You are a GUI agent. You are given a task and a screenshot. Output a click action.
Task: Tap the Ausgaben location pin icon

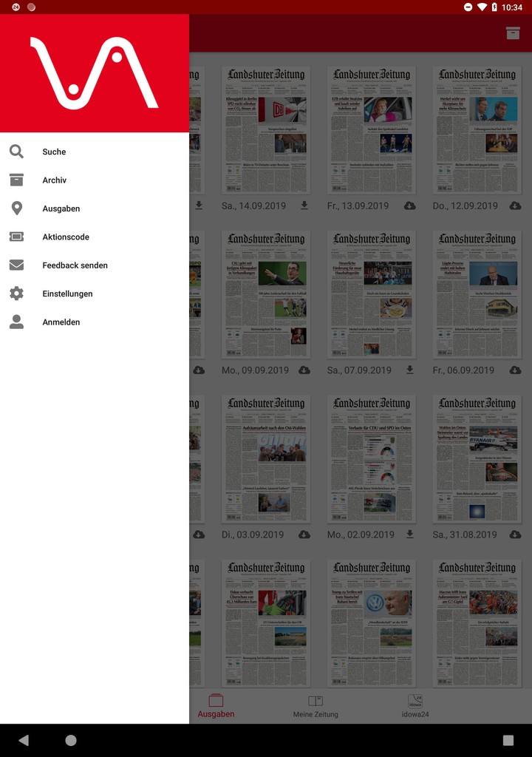pos(16,208)
